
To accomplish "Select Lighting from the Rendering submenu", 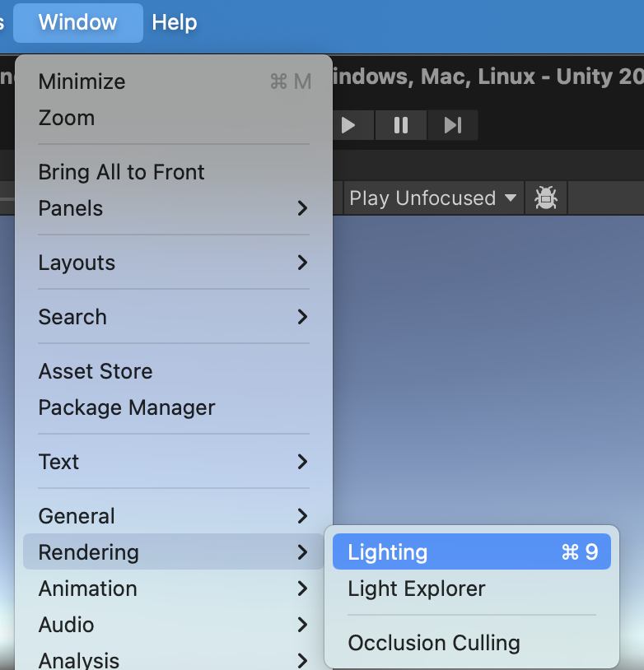I will (x=412, y=551).
